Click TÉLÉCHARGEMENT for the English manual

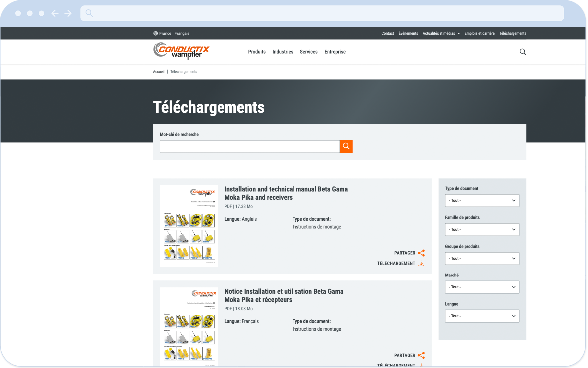tap(396, 263)
